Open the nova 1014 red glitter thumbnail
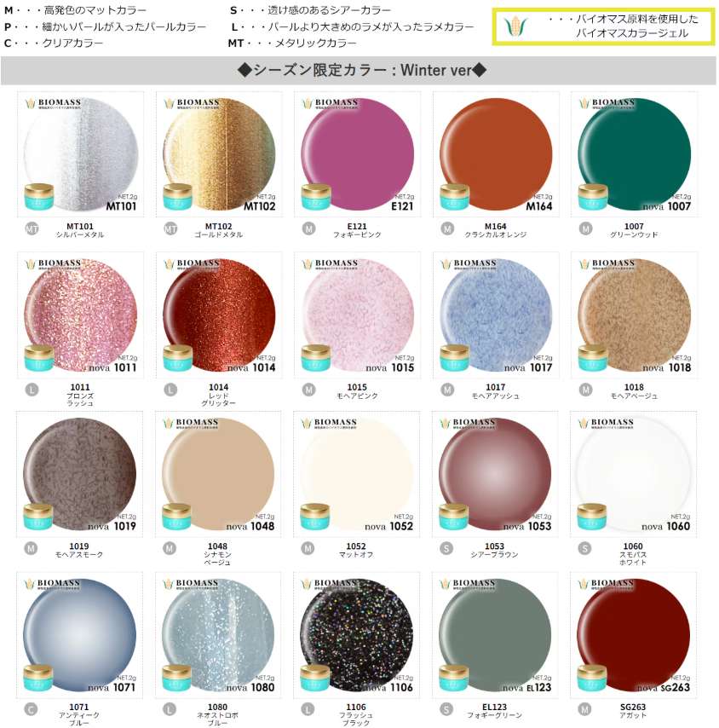The image size is (719, 728). click(219, 315)
